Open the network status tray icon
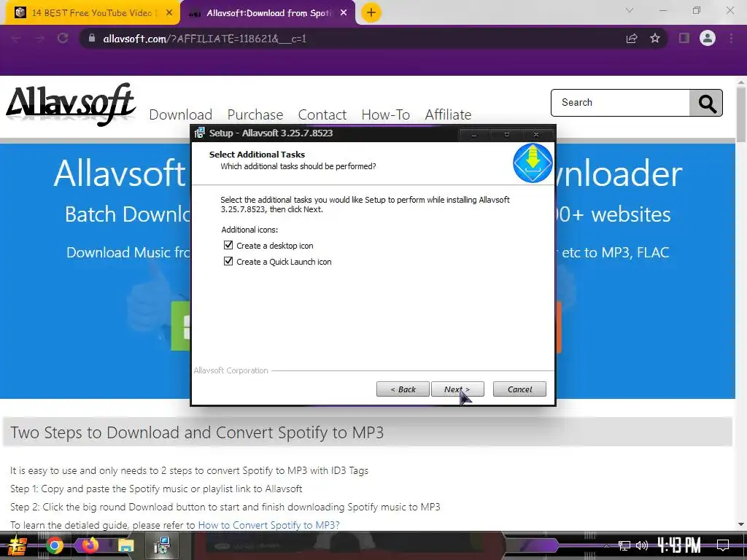747x560 pixels. [x=624, y=545]
